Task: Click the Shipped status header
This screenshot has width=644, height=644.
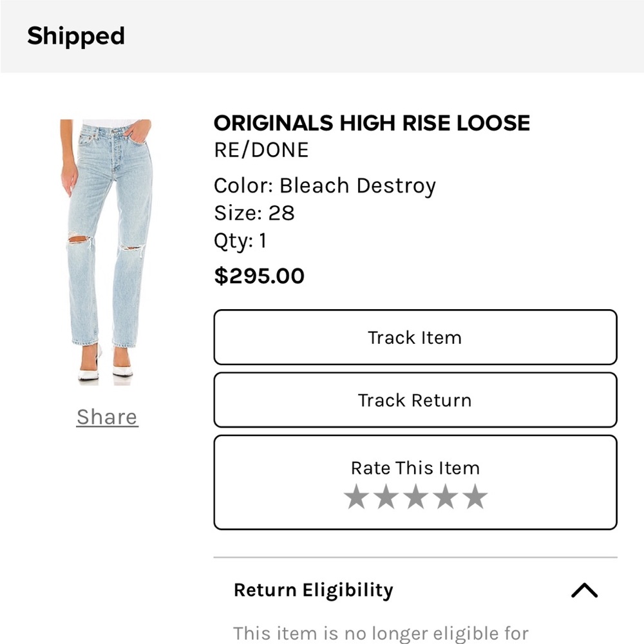Action: tap(76, 36)
